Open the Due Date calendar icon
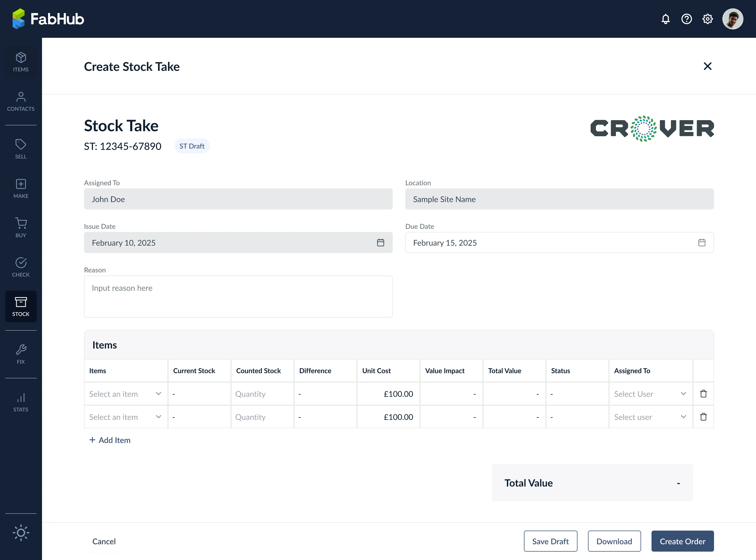Viewport: 756px width, 560px height. [702, 243]
